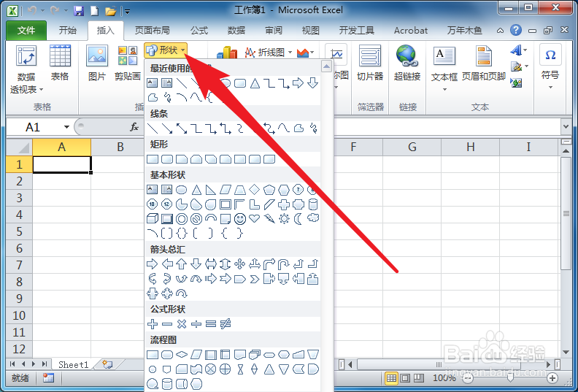Click the zoom in plus button
The width and height of the screenshot is (578, 392).
552,378
